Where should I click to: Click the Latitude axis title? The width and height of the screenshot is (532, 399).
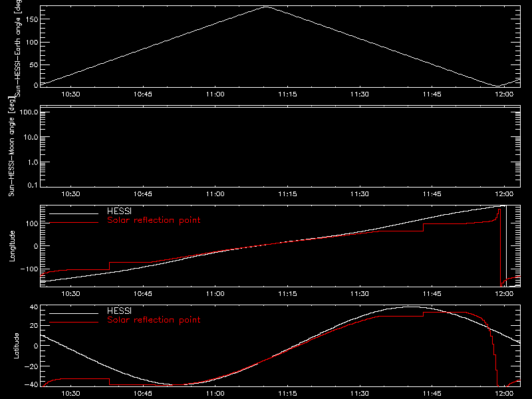click(x=16, y=346)
